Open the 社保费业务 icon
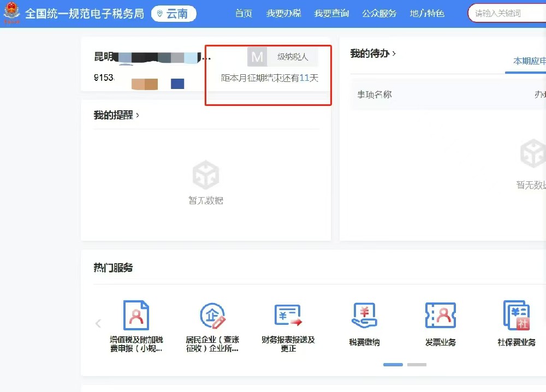 tap(517, 316)
